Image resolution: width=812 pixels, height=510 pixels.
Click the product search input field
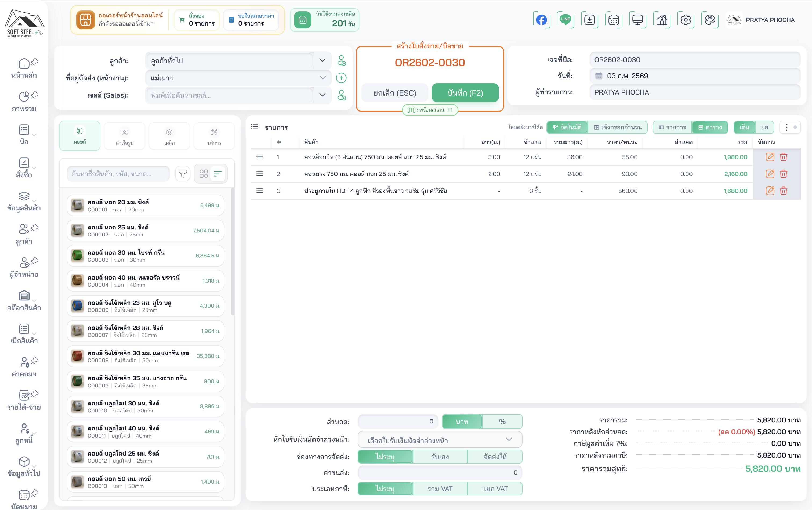(118, 174)
